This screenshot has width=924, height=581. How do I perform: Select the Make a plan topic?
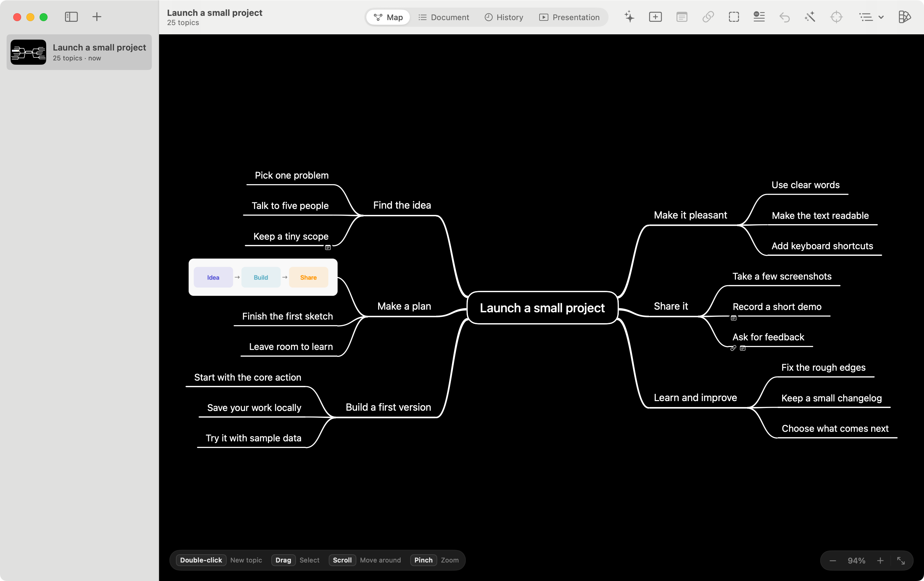(x=404, y=306)
